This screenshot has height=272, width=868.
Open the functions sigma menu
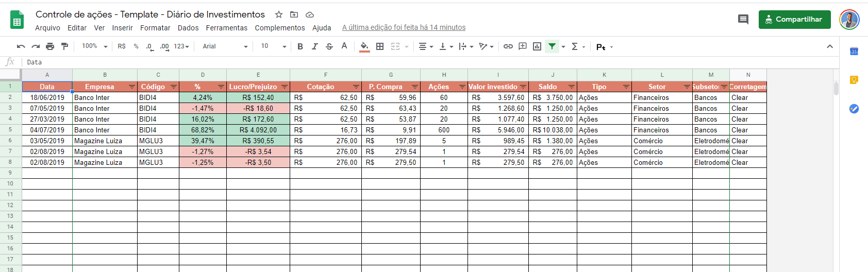pyautogui.click(x=578, y=46)
